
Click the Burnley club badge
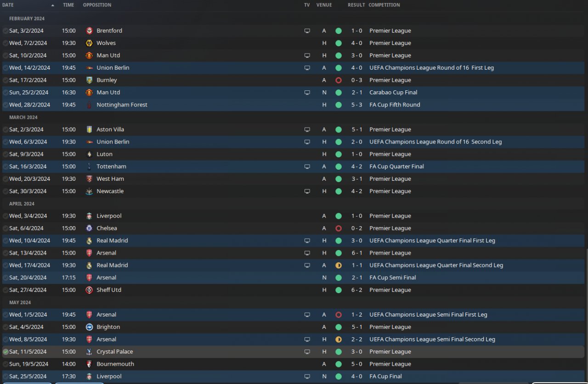click(x=90, y=80)
